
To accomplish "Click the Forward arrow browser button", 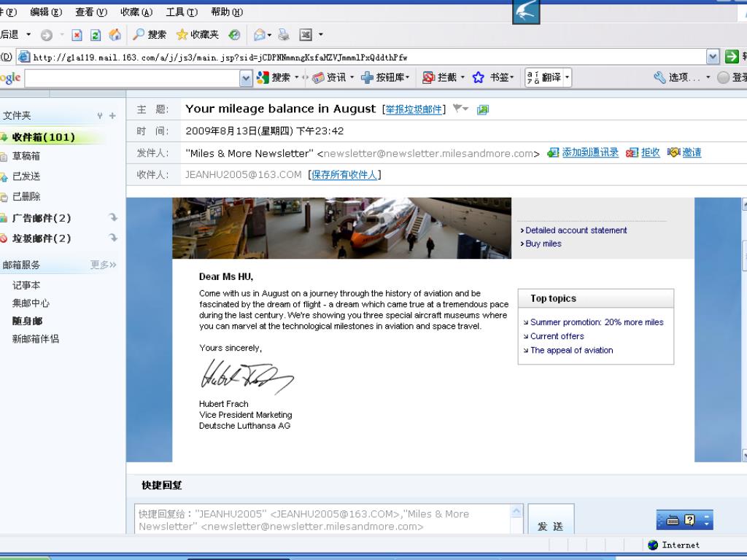I will (46, 35).
